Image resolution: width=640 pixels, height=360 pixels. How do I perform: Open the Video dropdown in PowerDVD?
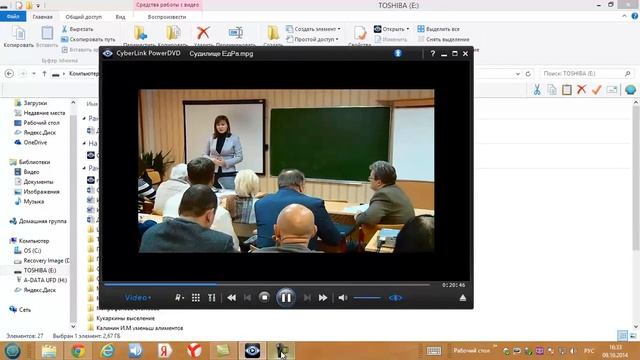pos(138,298)
